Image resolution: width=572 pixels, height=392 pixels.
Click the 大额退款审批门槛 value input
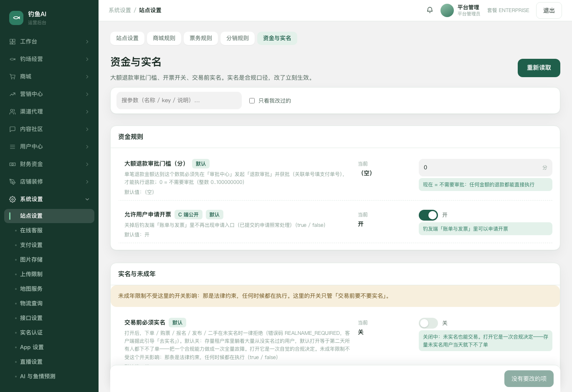tap(486, 167)
